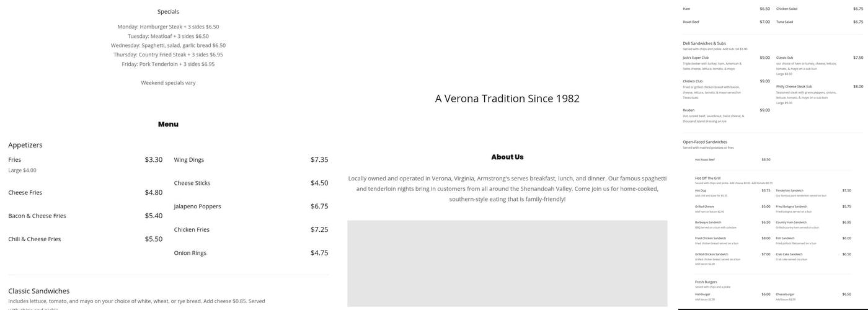Screen dimensions: 868x310
Task: Select the Crab Cake Sandwich item
Action: [x=789, y=254]
